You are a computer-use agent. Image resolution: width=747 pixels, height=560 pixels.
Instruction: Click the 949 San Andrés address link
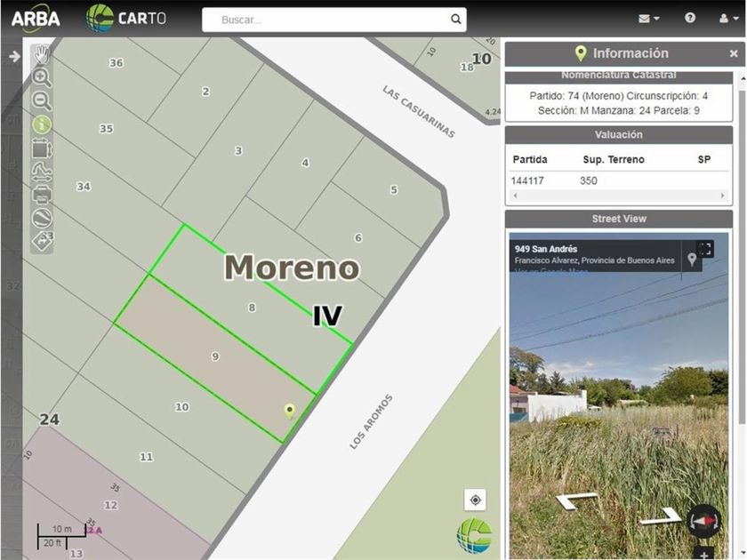tap(545, 249)
